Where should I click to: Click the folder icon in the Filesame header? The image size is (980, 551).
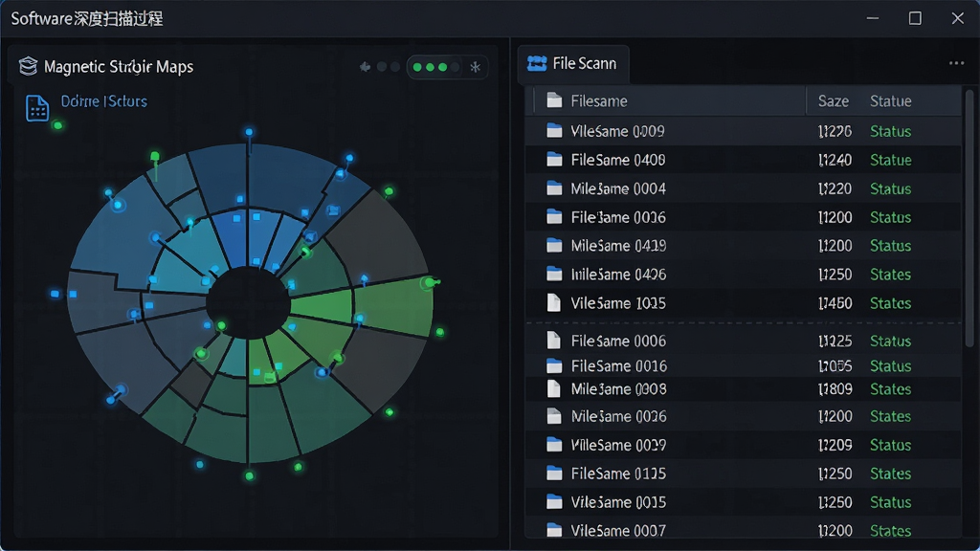point(554,100)
